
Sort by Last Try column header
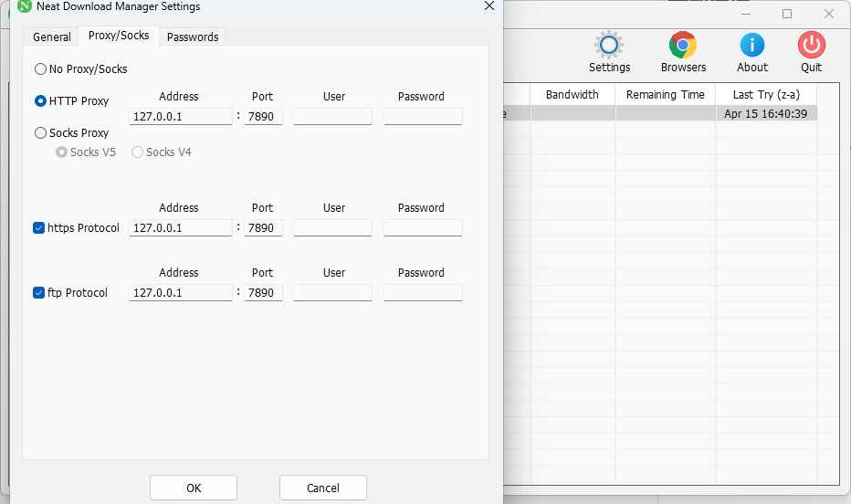[x=766, y=94]
